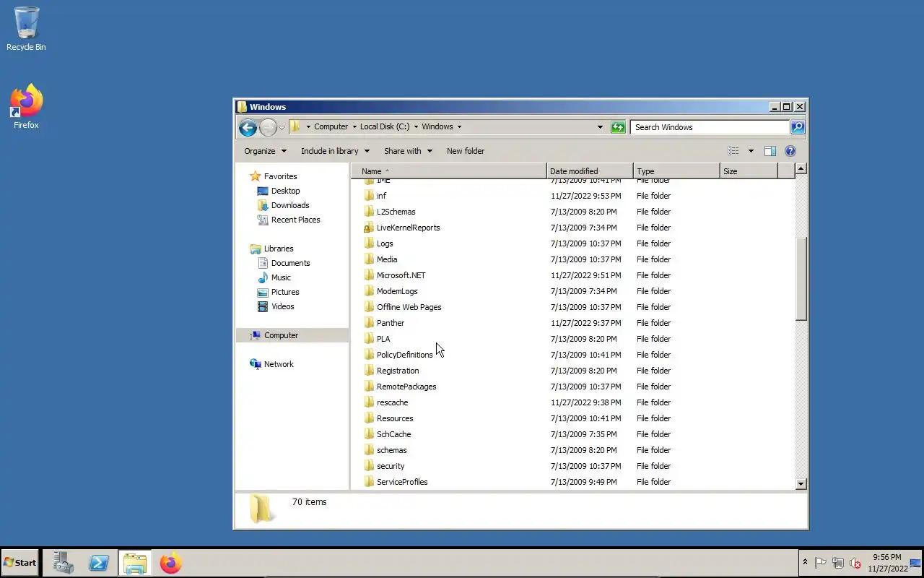Open Videos library
The image size is (924, 578).
(x=276, y=306)
